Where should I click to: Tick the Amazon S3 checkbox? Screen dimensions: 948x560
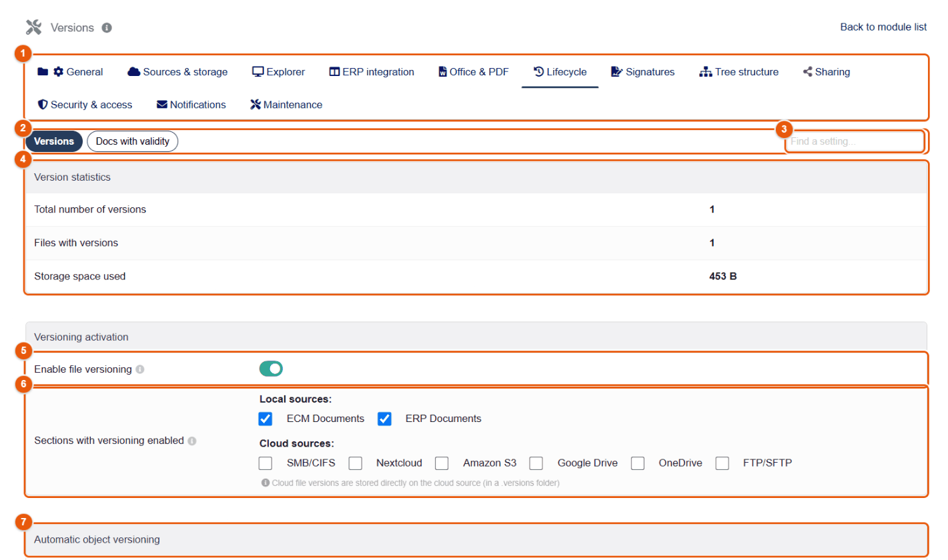[442, 463]
